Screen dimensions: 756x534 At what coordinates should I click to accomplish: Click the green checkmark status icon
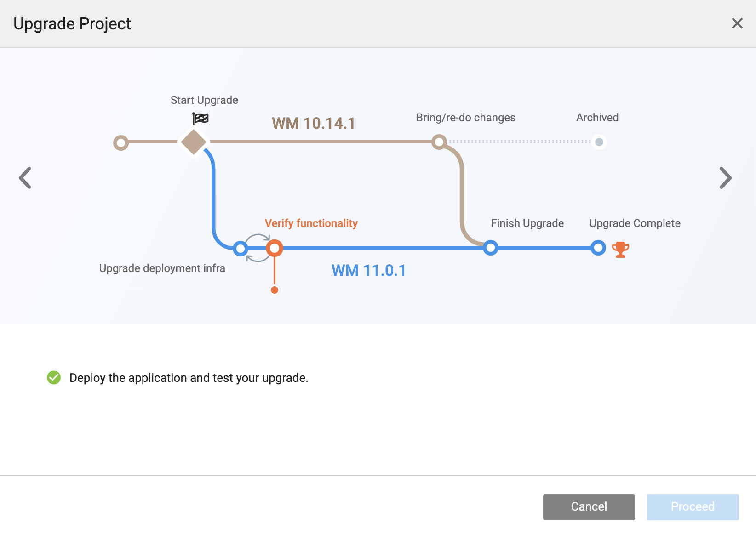[54, 378]
